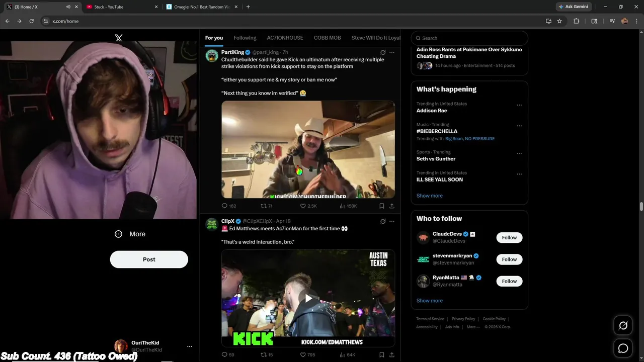Share the ClipX post

(x=392, y=354)
